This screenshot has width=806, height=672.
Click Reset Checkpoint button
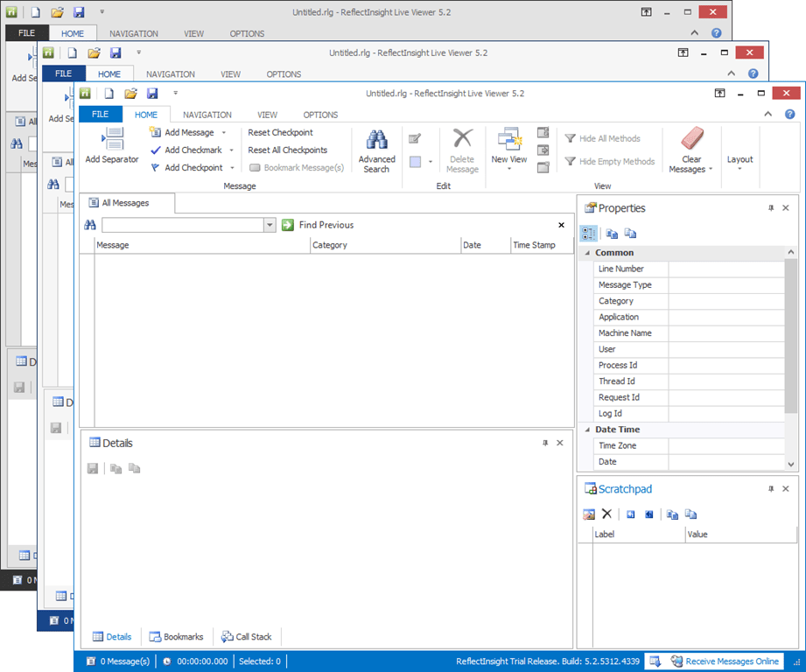click(280, 132)
